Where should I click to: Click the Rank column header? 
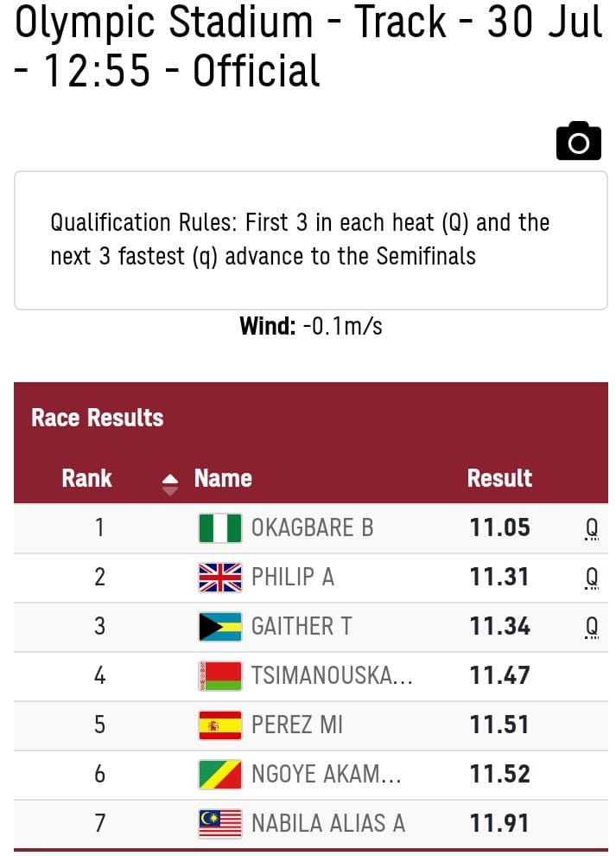coord(86,478)
